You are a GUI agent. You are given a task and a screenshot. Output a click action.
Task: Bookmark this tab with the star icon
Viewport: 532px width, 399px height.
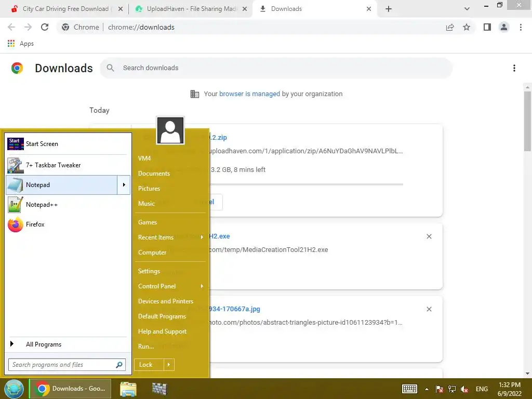pyautogui.click(x=467, y=27)
